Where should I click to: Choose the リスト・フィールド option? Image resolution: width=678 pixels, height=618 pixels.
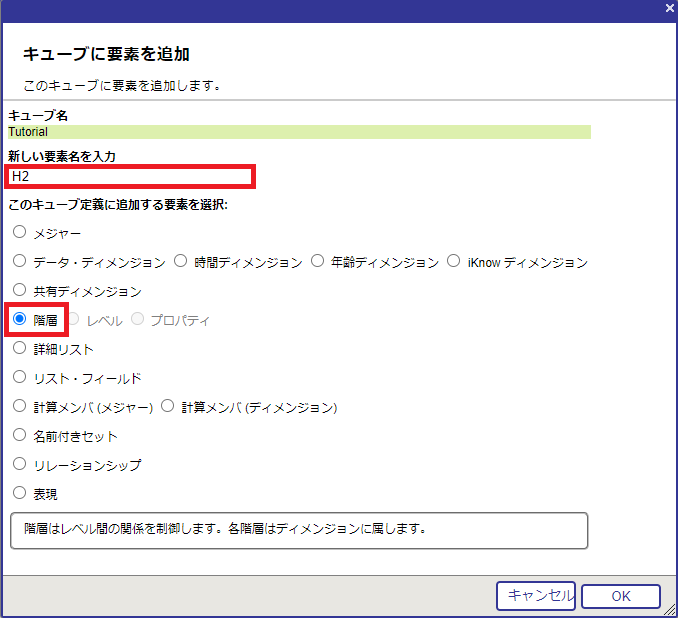pyautogui.click(x=20, y=378)
